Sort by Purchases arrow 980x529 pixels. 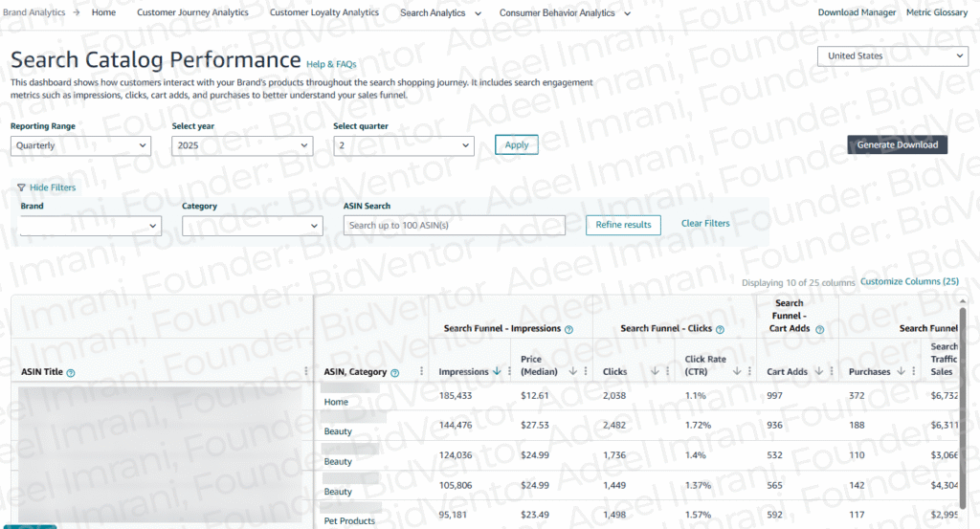pos(901,371)
